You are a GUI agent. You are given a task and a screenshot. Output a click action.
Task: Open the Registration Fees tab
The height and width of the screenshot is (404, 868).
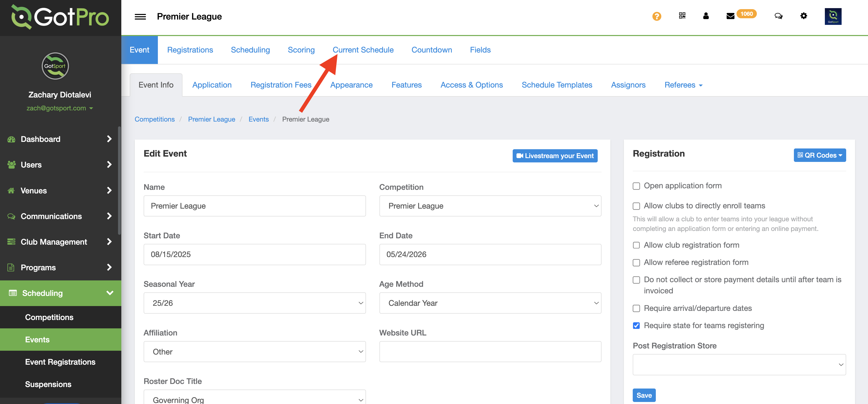281,85
